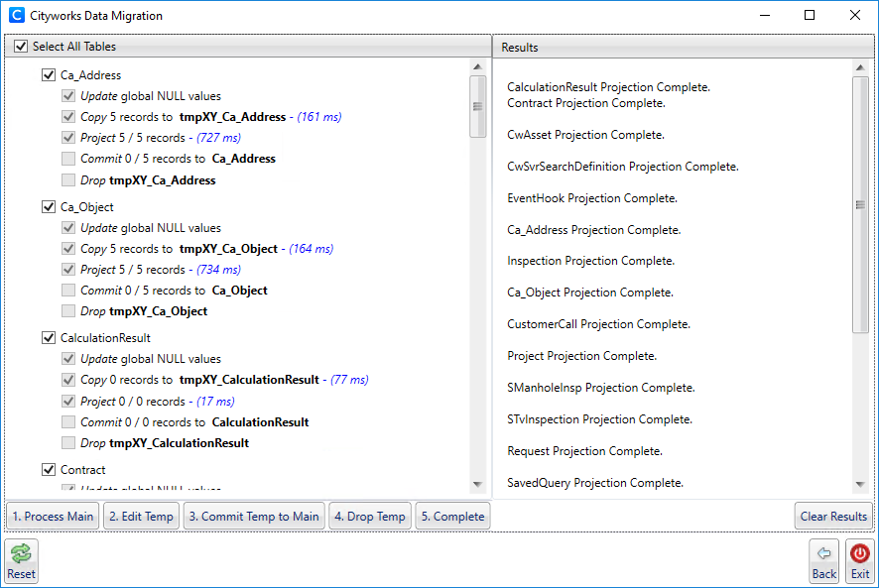The image size is (879, 588).
Task: Click the Results panel header
Action: [684, 47]
